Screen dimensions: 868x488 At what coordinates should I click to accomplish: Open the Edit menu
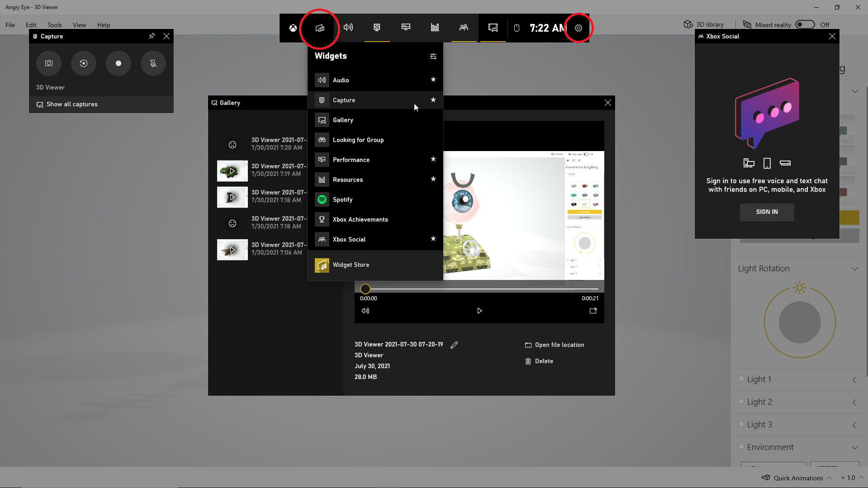point(31,25)
